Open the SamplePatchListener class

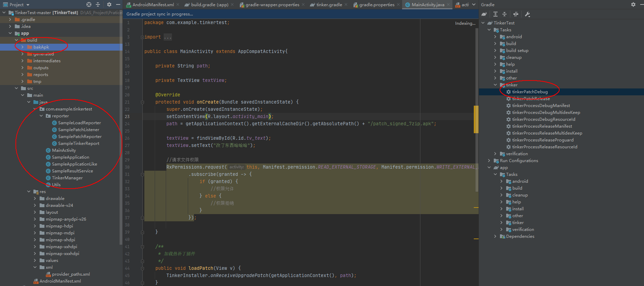coord(79,130)
